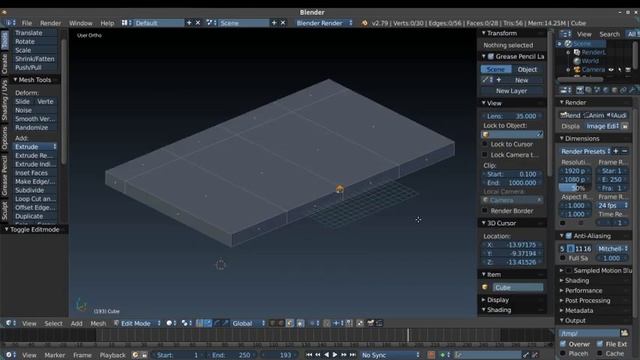The height and width of the screenshot is (360, 640).
Task: Open the top bar Render menu
Action: coord(50,23)
